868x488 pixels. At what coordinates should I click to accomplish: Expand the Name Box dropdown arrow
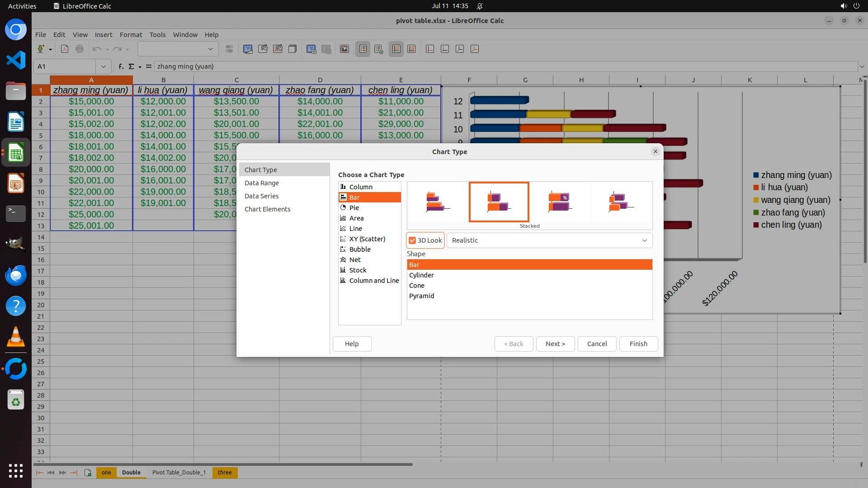tap(104, 66)
